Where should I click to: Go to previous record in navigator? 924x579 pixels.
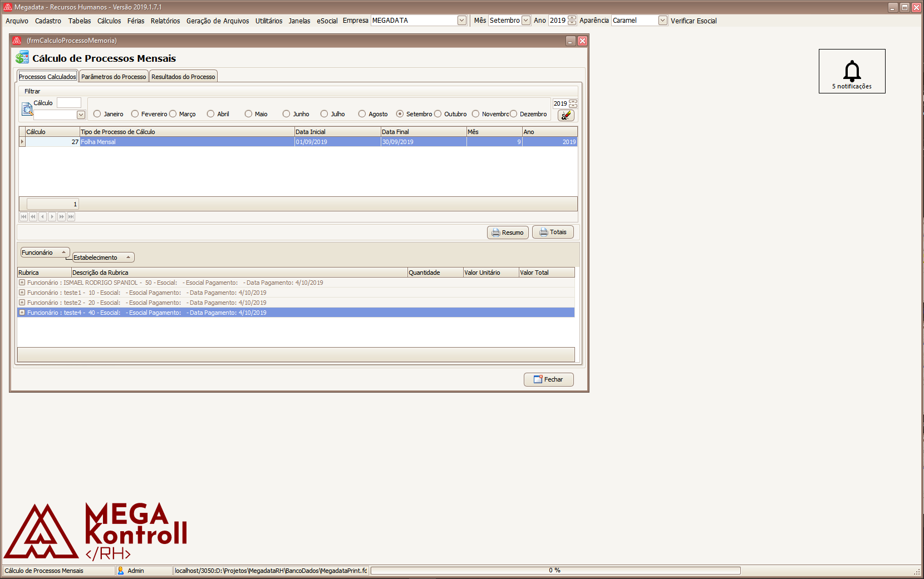42,217
